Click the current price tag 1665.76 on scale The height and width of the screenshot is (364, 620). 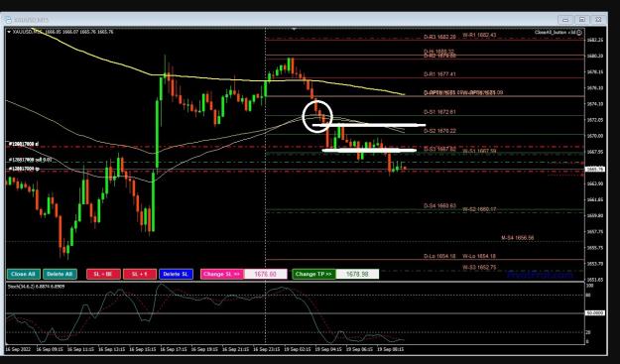594,170
